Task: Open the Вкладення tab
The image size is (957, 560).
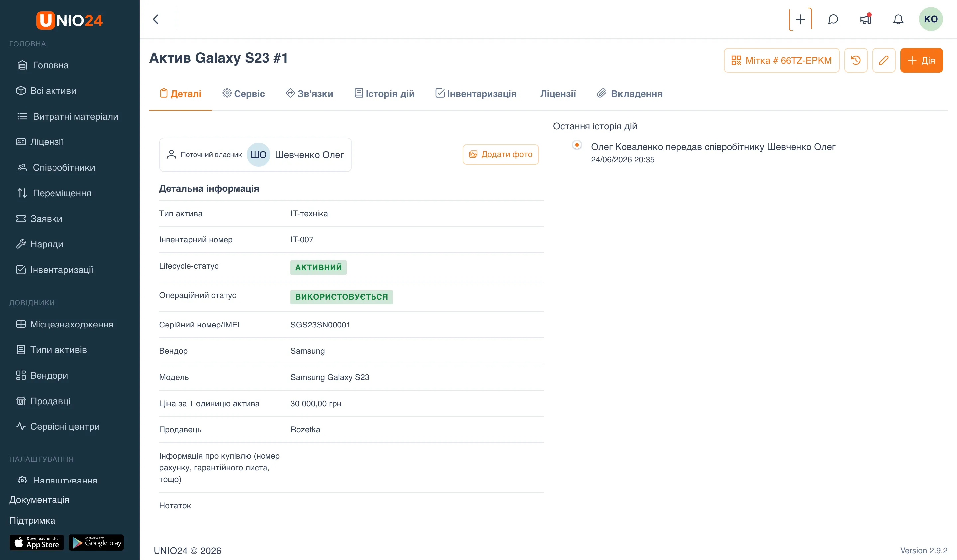Action: point(630,94)
